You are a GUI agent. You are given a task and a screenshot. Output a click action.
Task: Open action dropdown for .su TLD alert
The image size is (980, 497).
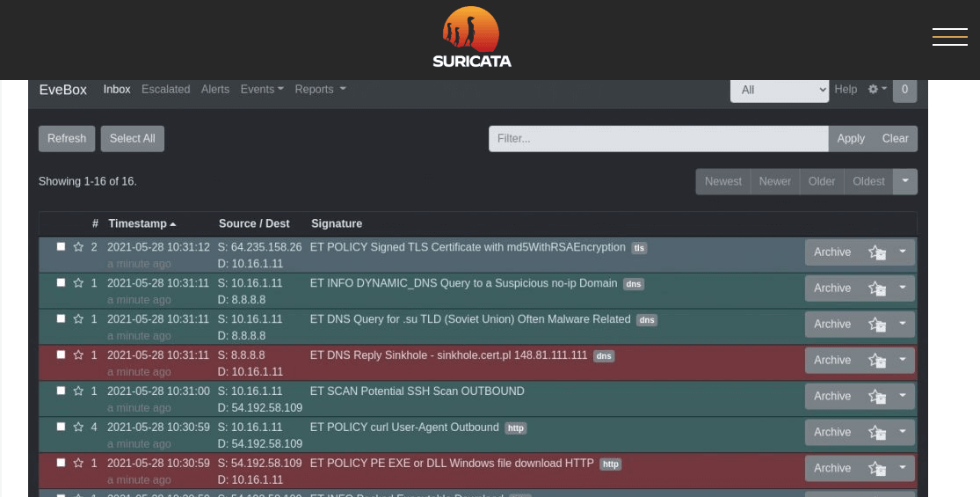903,325
